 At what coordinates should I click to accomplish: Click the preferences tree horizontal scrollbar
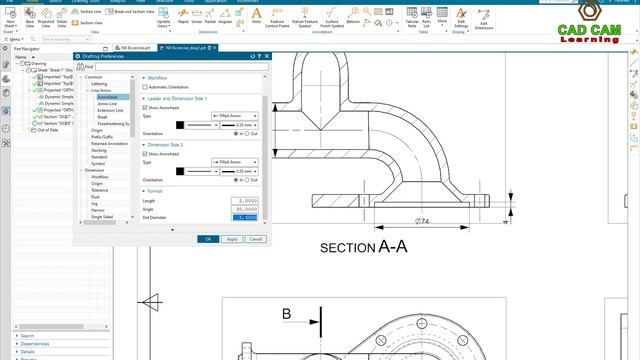tap(100, 223)
